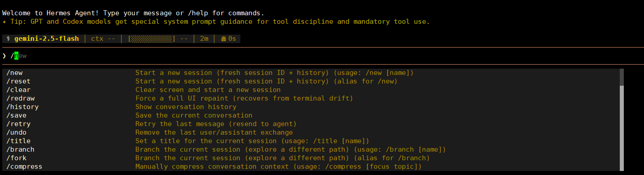Image resolution: width=644 pixels, height=175 pixels.
Task: Click description 'Show conversation history'
Action: pos(186,107)
